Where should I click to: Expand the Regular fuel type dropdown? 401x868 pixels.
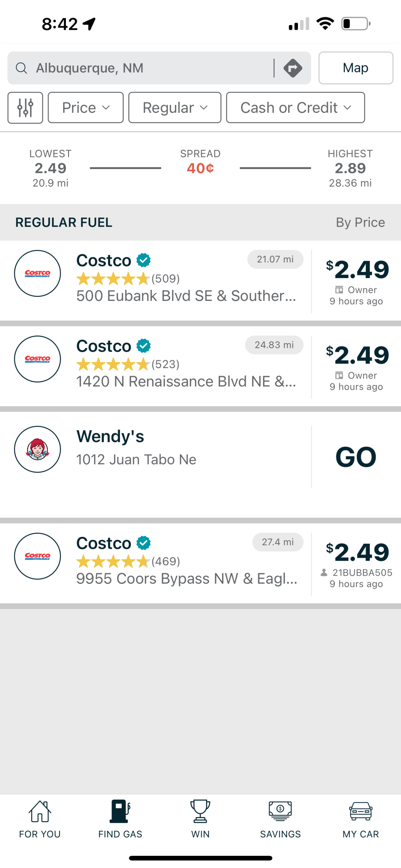175,108
